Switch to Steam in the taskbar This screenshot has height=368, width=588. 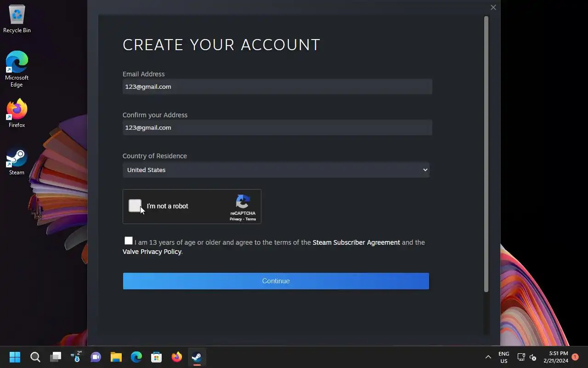pyautogui.click(x=197, y=357)
